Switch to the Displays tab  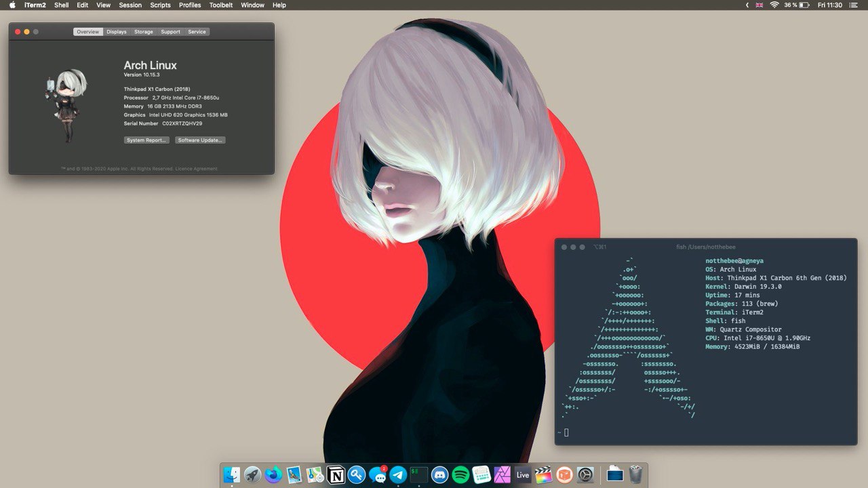(x=117, y=32)
